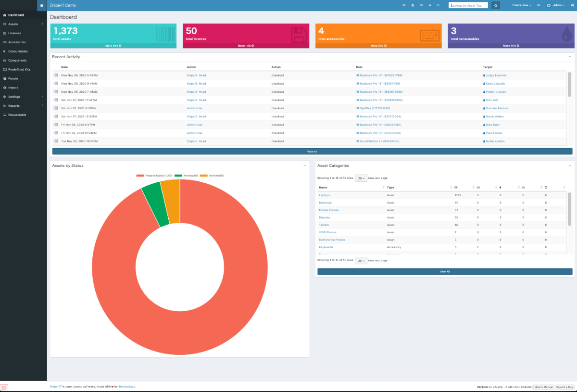Screen dimensions: 577x392
Task: Open Components from the sidebar
Action: pos(23,61)
